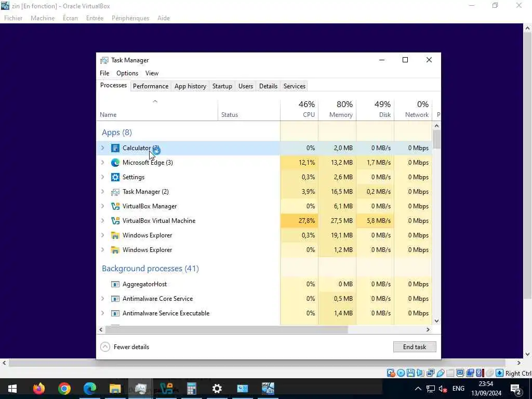Sort processes by Memory column header
This screenshot has height=399, width=532.
tap(337, 109)
